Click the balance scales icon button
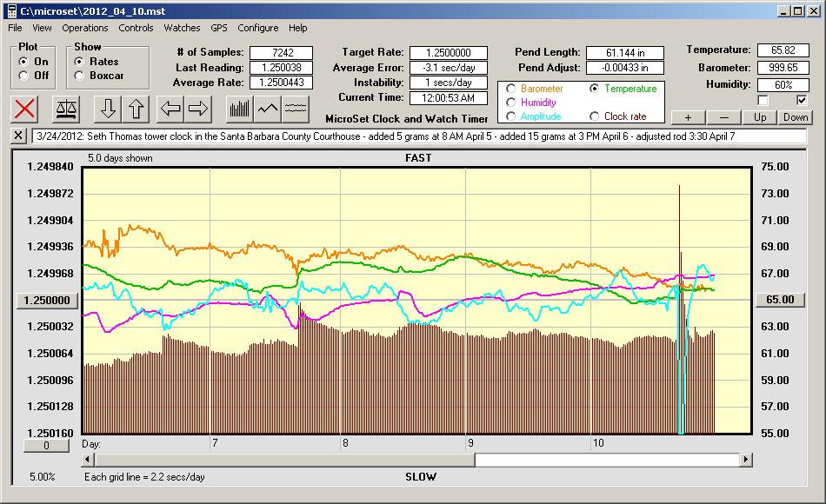 click(66, 109)
